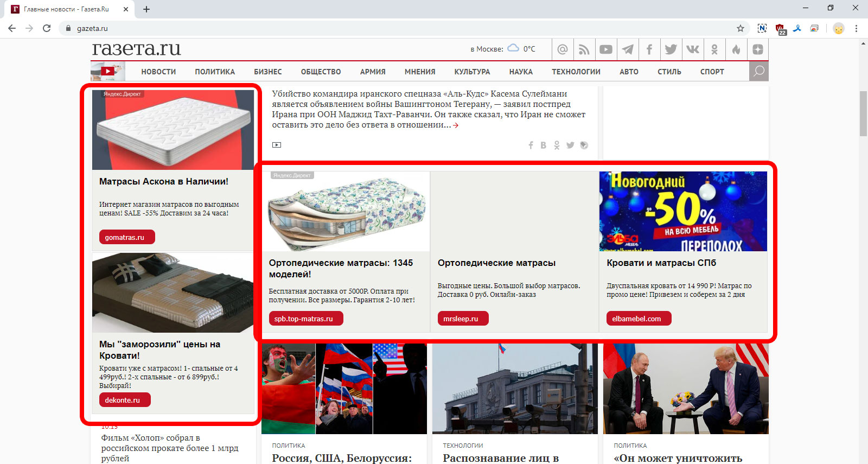Open article headline 'Россия, США, Белоруссия:'
This screenshot has height=464, width=868.
(x=342, y=458)
